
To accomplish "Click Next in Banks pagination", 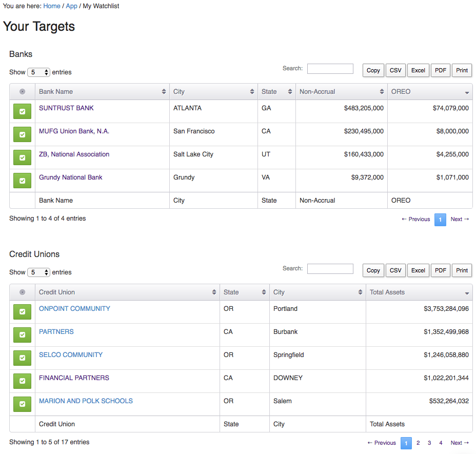I will [460, 219].
